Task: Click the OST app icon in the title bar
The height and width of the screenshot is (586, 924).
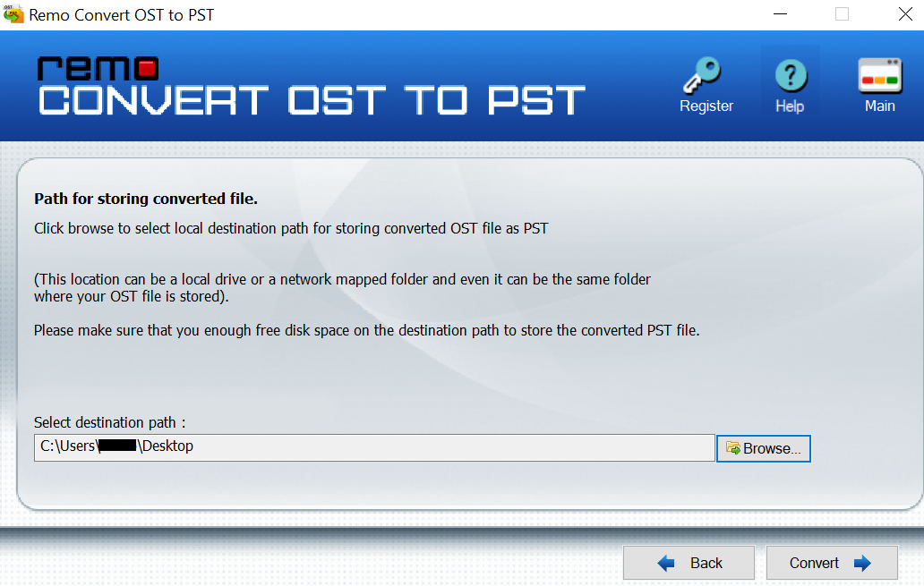Action: coord(14,14)
